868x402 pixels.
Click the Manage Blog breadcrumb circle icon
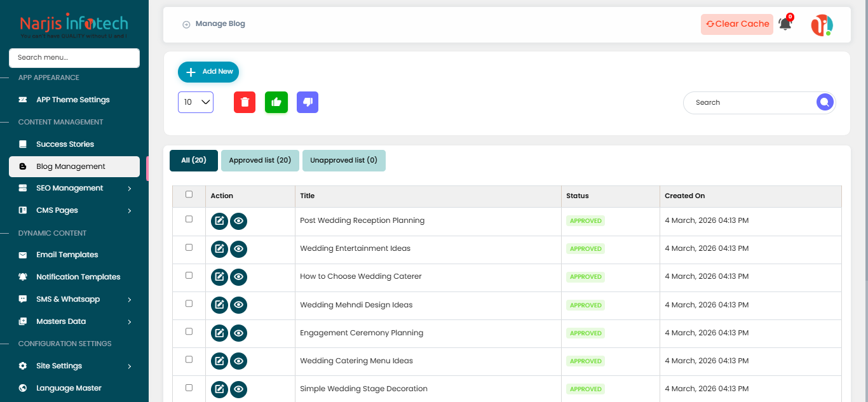pos(186,24)
